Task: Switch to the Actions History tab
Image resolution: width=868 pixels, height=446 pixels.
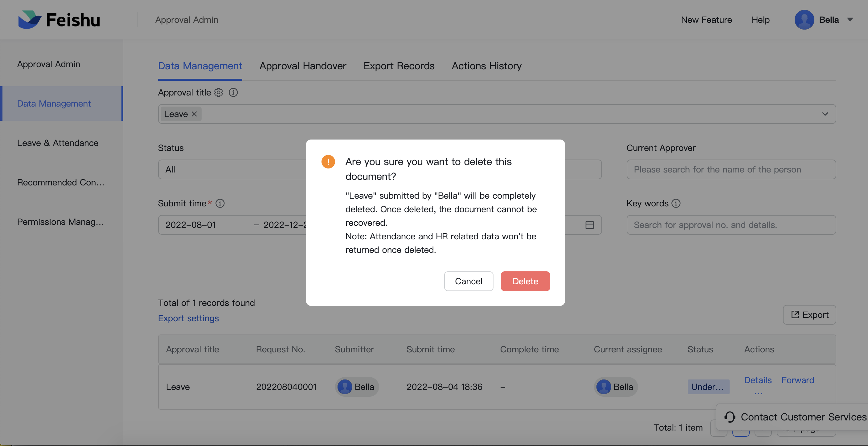Action: point(486,66)
